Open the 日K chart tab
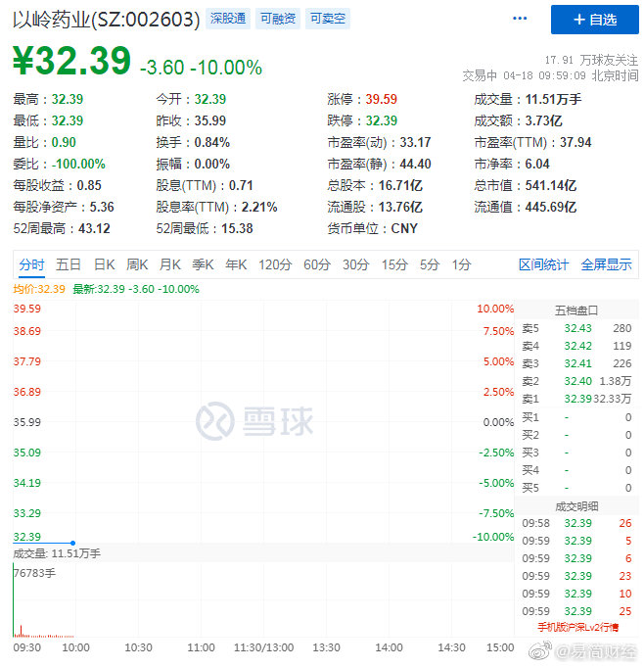Image resolution: width=644 pixels, height=668 pixels. click(x=105, y=264)
